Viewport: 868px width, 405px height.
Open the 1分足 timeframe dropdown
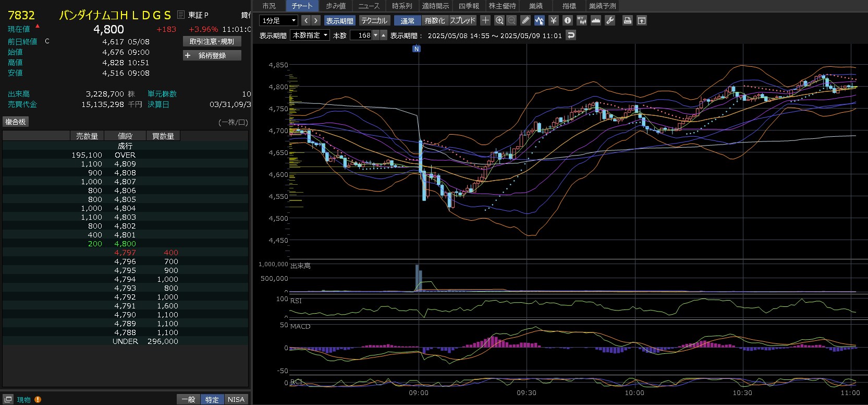[279, 20]
